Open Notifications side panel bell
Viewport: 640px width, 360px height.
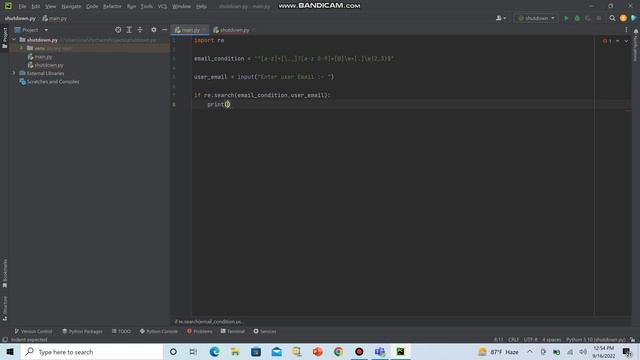coord(636,31)
